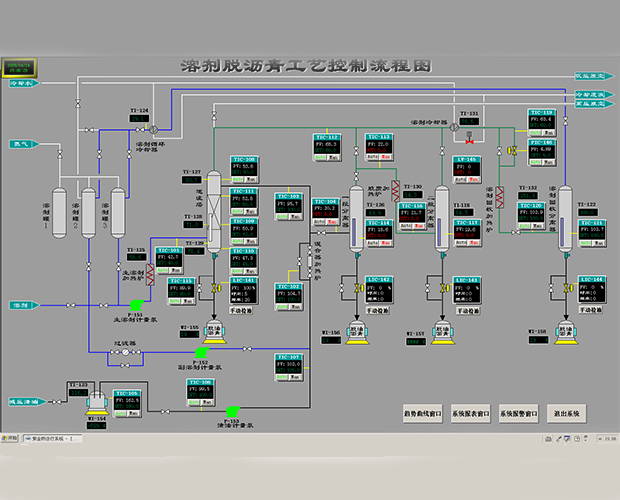Click the yellow valve beside FIC-146
The height and width of the screenshot is (500, 620).
click(x=513, y=151)
